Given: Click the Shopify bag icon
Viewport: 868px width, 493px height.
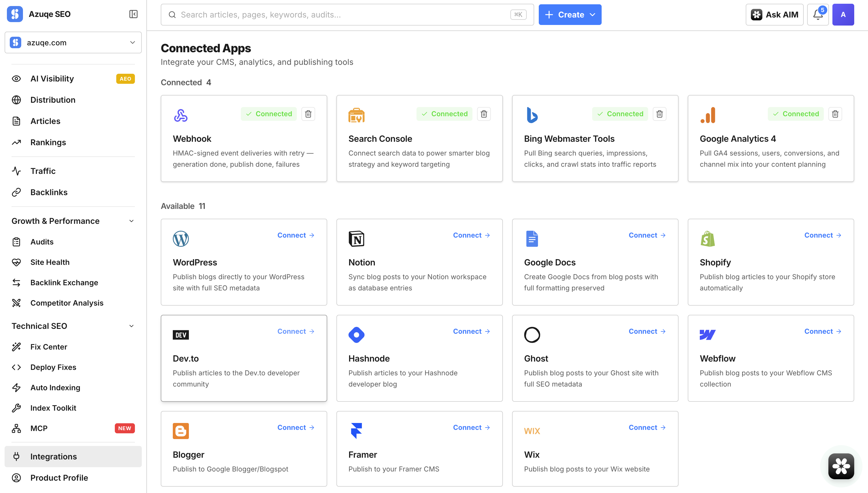Looking at the screenshot, I should tap(708, 239).
